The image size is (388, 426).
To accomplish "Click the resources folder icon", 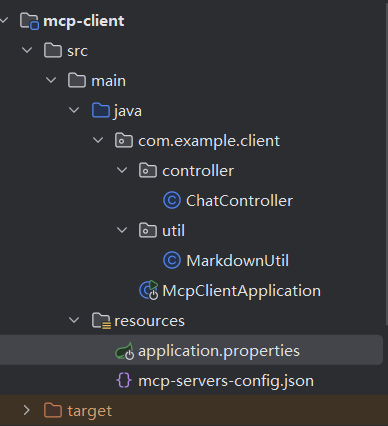I will click(x=101, y=321).
